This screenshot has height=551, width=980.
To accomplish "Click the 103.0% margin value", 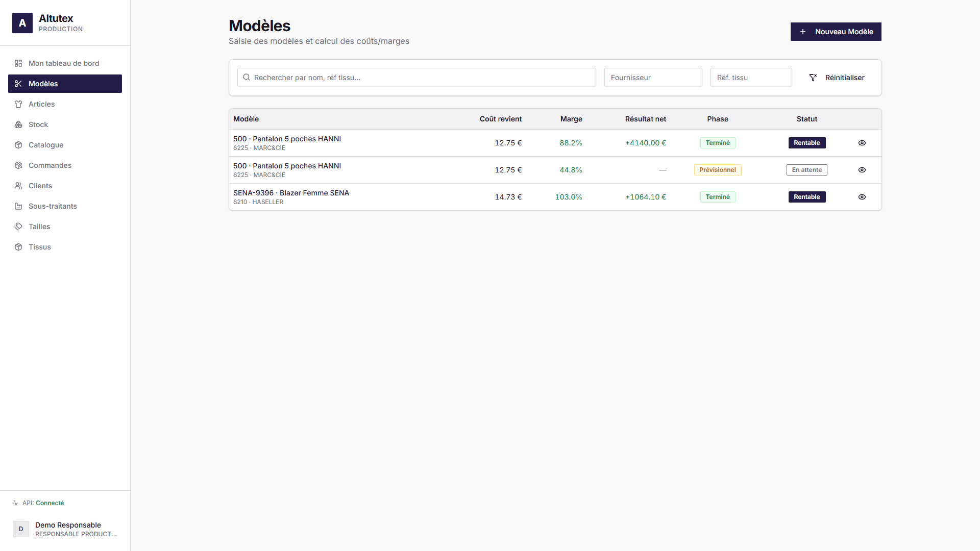I will (569, 197).
